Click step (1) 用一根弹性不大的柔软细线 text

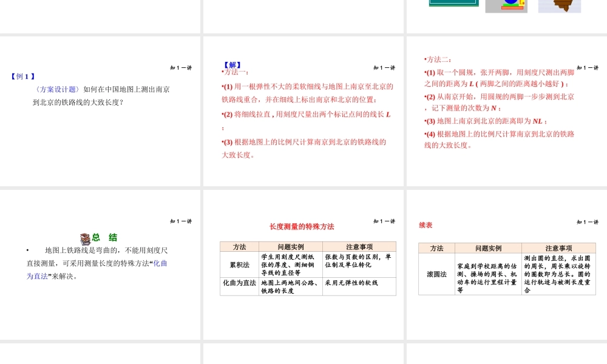coord(307,93)
